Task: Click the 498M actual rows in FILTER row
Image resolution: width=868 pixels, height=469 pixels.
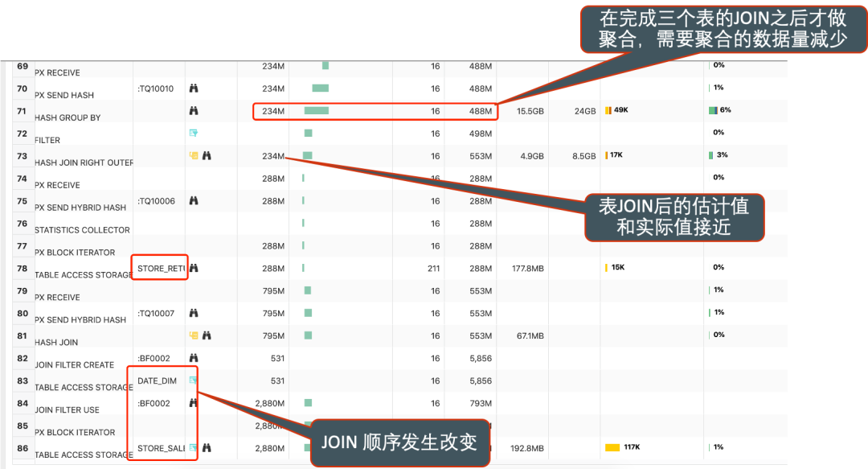Action: (481, 134)
